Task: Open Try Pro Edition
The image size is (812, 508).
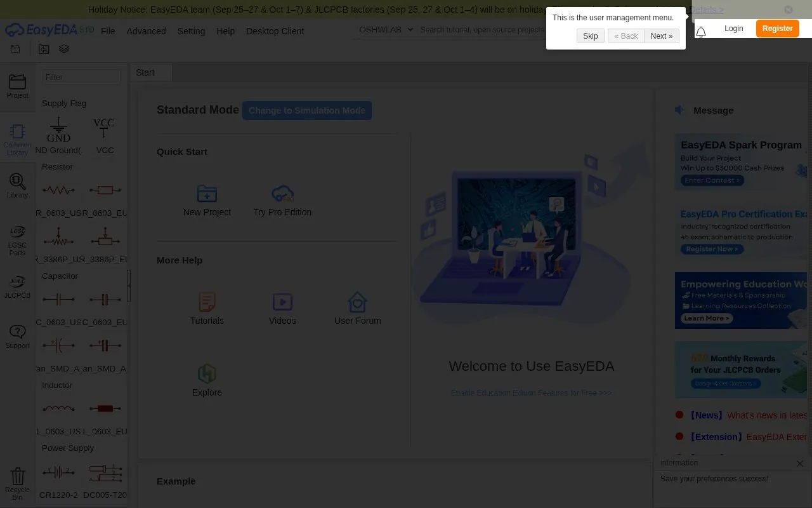Action: (282, 201)
